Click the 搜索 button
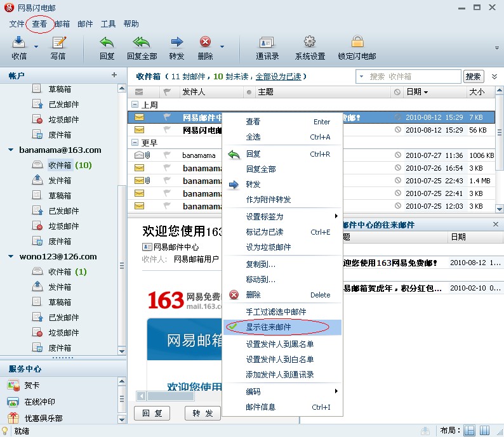Screen dimensions: 504x437 (474, 76)
